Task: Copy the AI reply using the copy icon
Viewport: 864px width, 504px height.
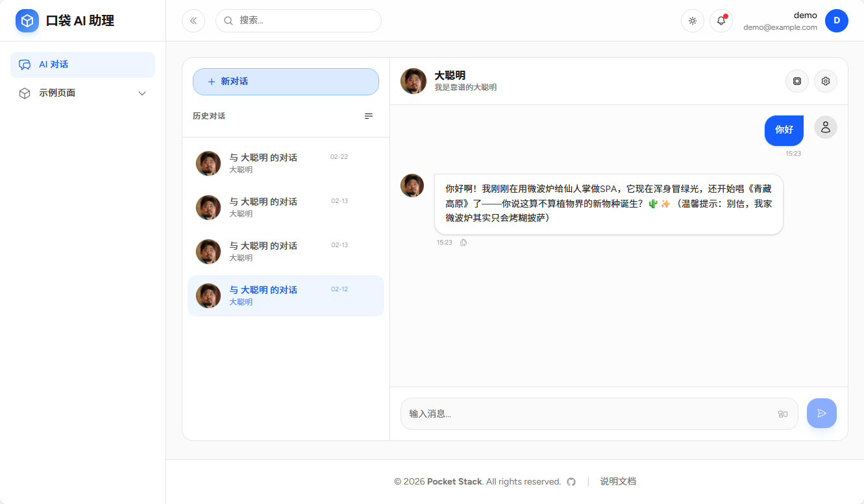Action: (463, 242)
